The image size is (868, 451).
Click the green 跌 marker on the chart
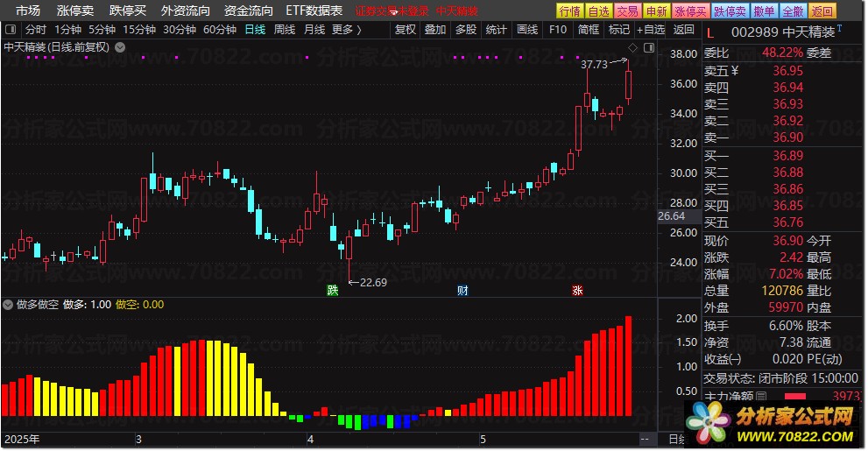(x=332, y=291)
